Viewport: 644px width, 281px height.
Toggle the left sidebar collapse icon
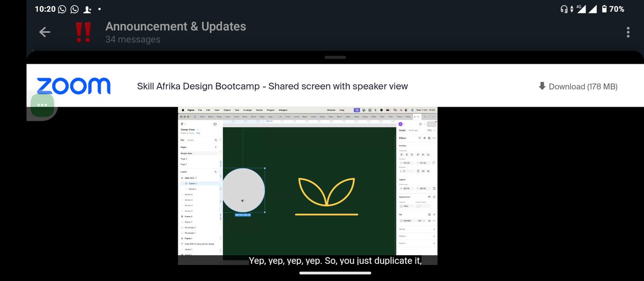tap(215, 124)
